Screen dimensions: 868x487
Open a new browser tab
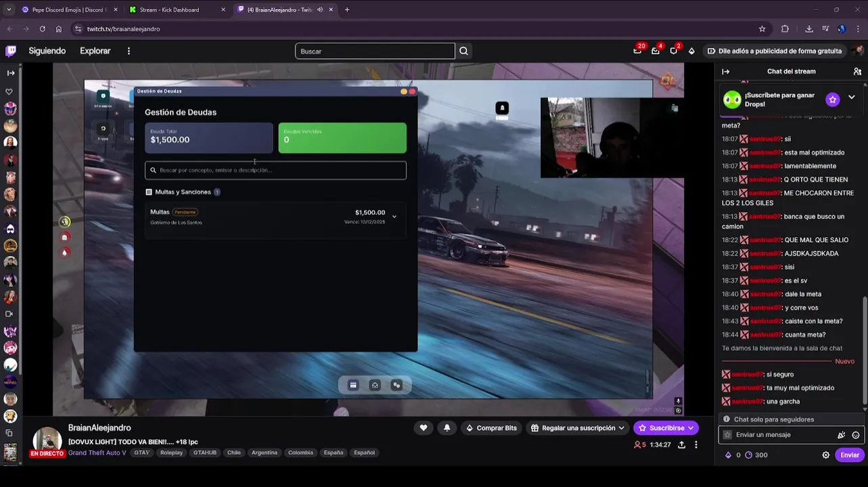(x=347, y=9)
